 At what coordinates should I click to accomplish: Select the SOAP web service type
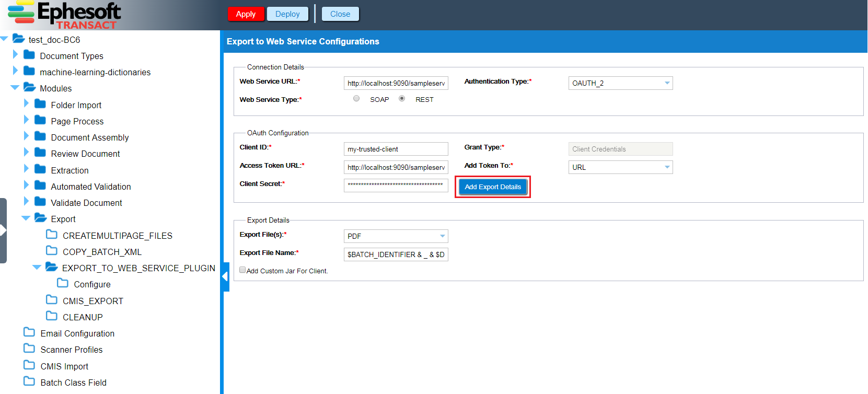point(356,98)
